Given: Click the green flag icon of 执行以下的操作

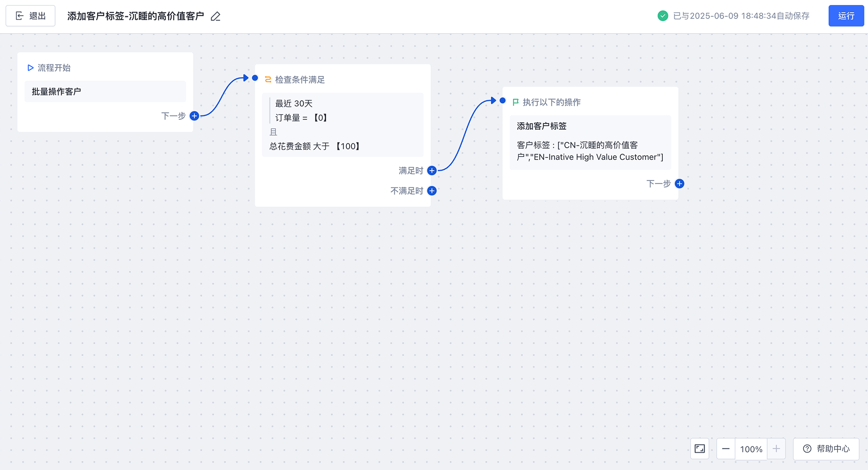Looking at the screenshot, I should [516, 102].
